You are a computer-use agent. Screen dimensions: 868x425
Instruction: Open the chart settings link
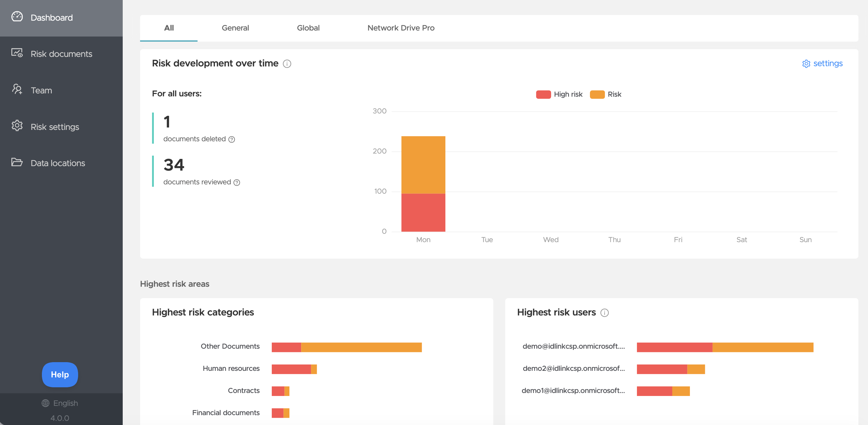[x=822, y=64]
